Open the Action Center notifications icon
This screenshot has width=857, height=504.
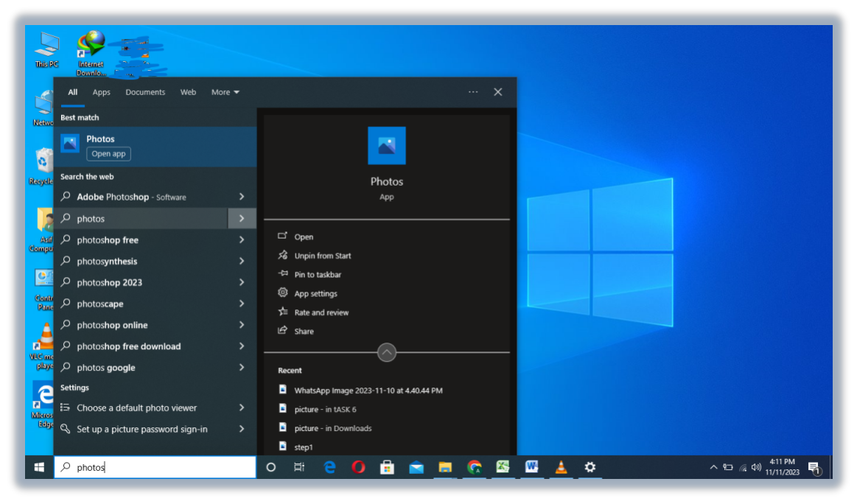pos(815,469)
